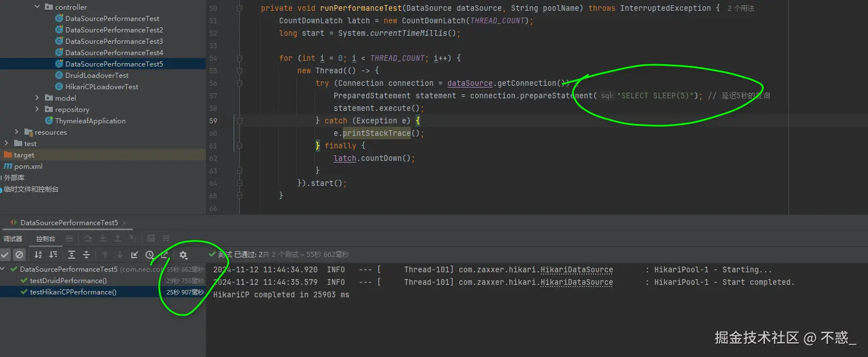Click first HikariDataSource link in console
This screenshot has width=868, height=357.
tap(576, 270)
